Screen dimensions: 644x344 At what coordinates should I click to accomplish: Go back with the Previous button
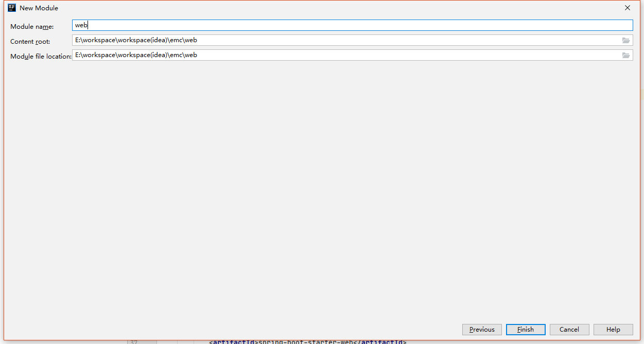click(481, 330)
